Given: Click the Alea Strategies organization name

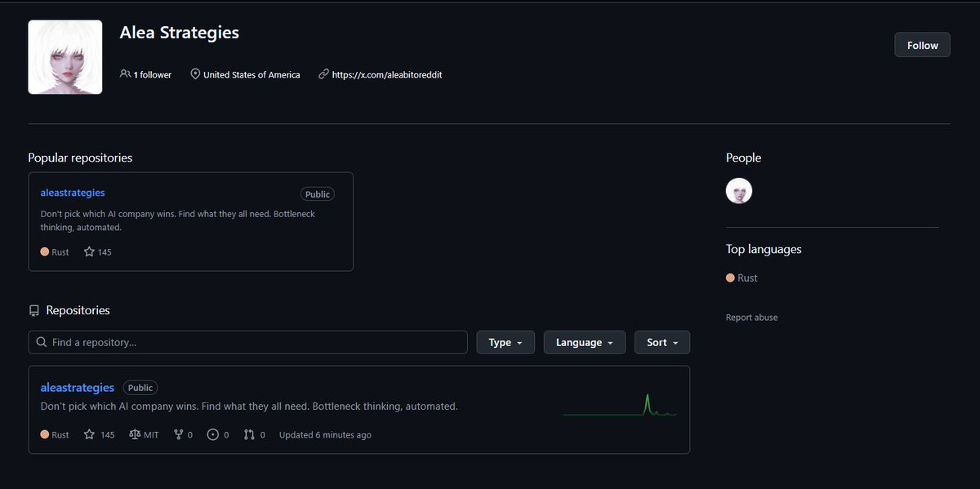Looking at the screenshot, I should pyautogui.click(x=180, y=33).
